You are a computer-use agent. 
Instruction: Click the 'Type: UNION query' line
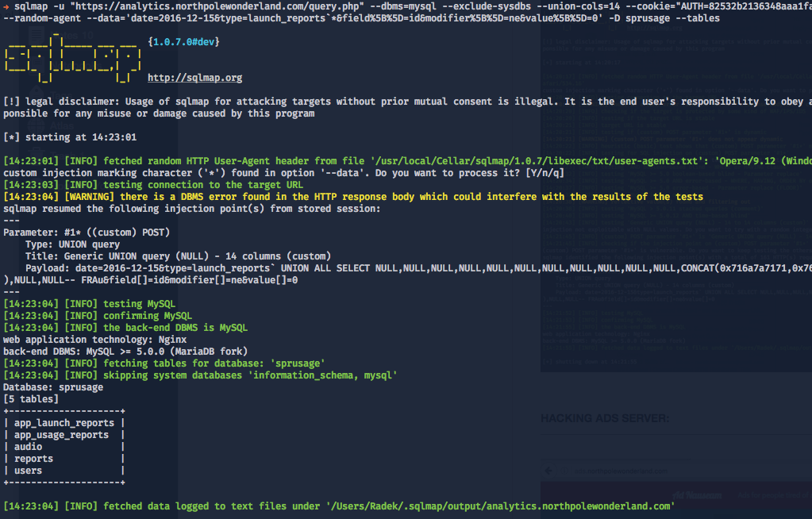(72, 244)
